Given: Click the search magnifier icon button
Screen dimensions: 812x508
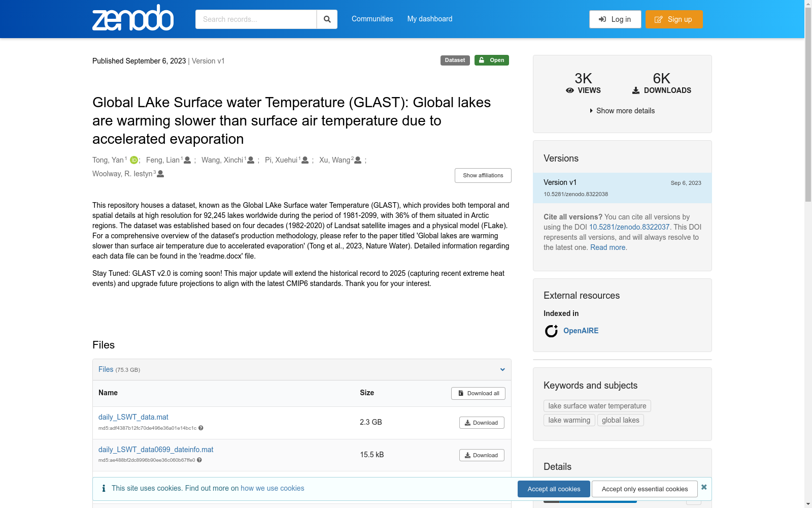Looking at the screenshot, I should 327,19.
